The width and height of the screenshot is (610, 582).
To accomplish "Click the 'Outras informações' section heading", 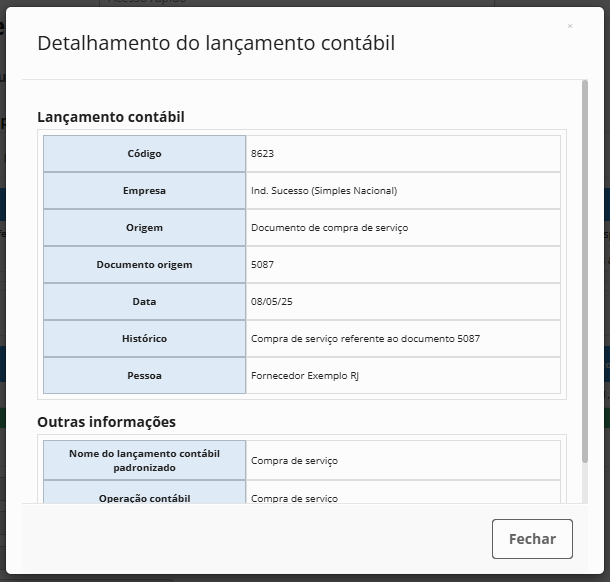I will click(x=107, y=422).
